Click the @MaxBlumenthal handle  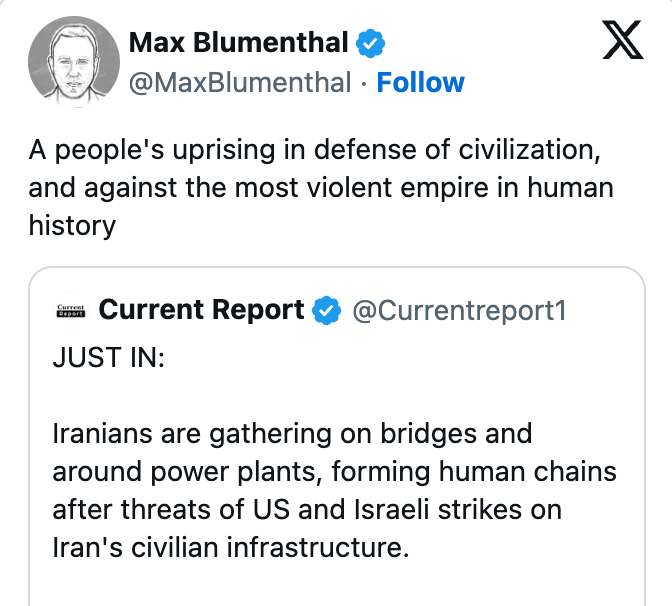[x=240, y=82]
